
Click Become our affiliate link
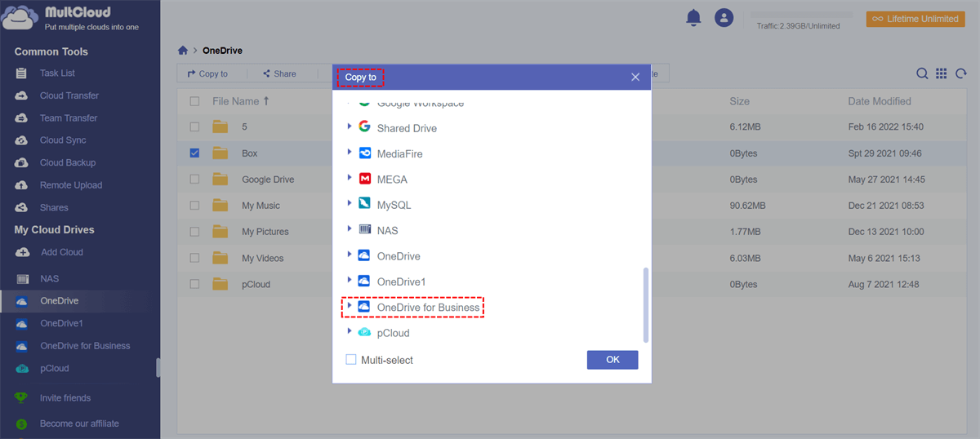[x=79, y=423]
